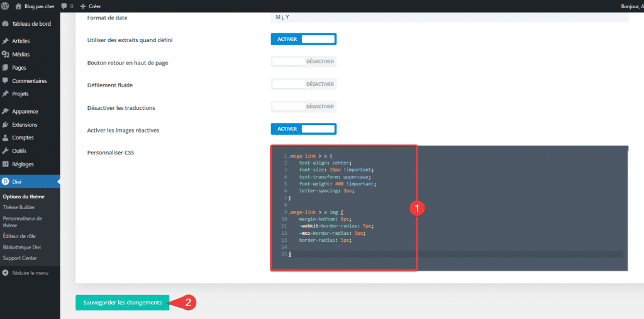
Task: Enable Désactiver les traductions switch
Action: pyautogui.click(x=303, y=107)
